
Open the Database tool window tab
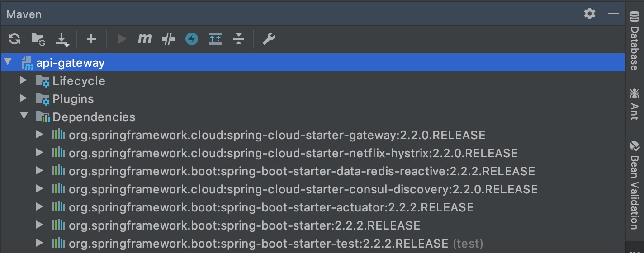point(634,41)
